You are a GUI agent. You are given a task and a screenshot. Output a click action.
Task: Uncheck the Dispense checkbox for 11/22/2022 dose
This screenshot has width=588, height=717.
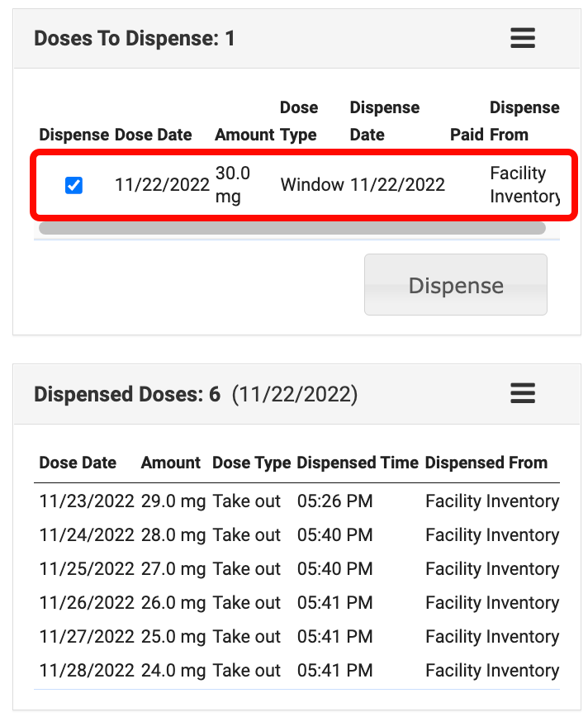[x=73, y=186]
